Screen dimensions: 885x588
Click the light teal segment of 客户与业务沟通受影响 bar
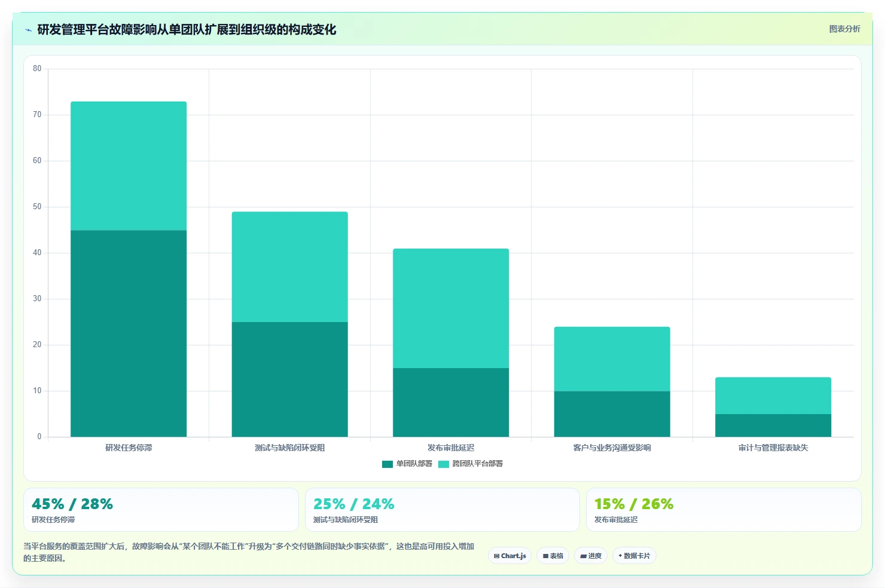(612, 359)
